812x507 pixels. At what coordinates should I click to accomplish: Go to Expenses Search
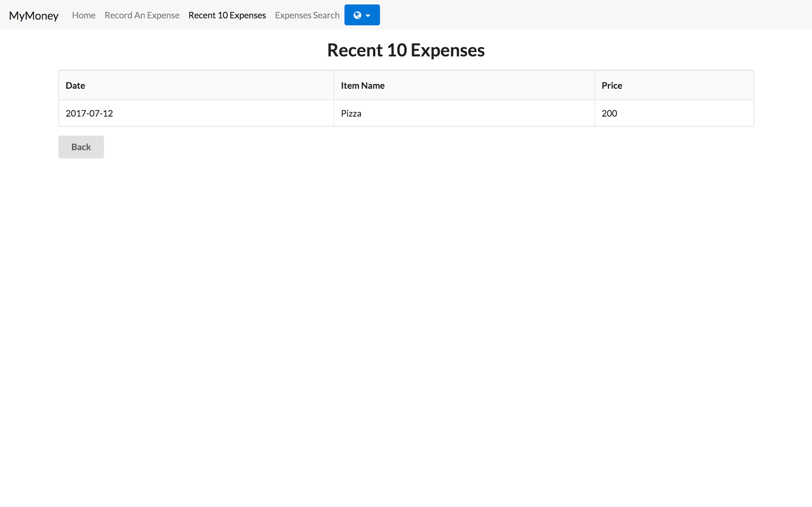tap(307, 15)
